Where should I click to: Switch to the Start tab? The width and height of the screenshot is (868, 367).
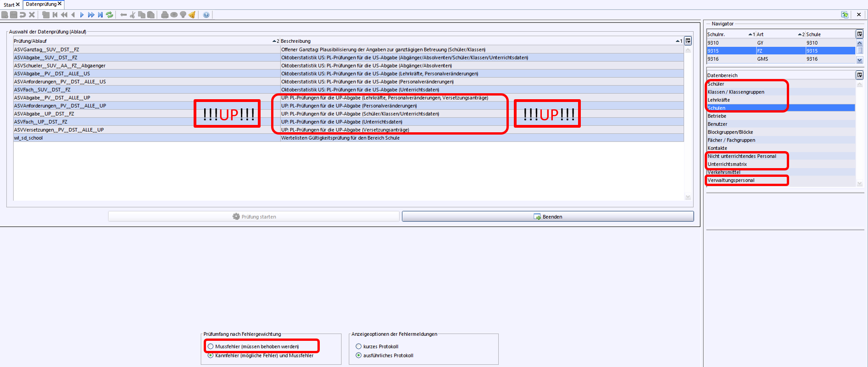pos(9,5)
